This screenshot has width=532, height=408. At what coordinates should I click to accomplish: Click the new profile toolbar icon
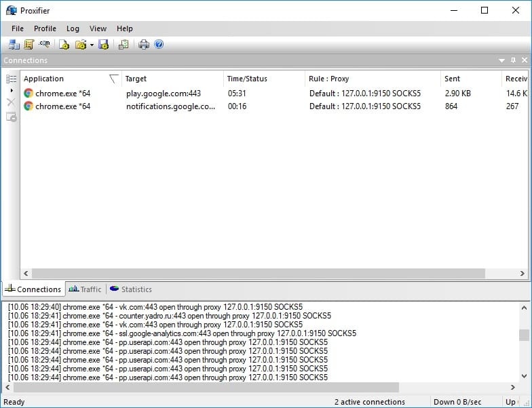pos(64,45)
